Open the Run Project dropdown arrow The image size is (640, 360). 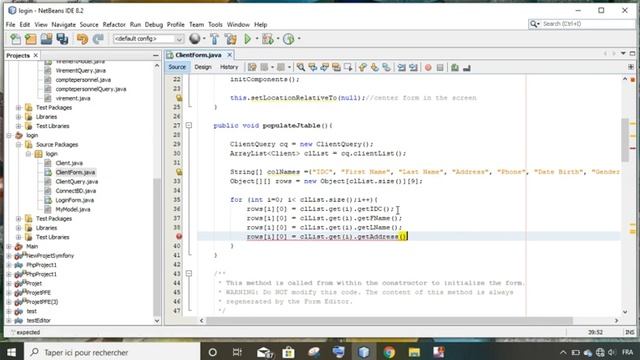pos(257,39)
